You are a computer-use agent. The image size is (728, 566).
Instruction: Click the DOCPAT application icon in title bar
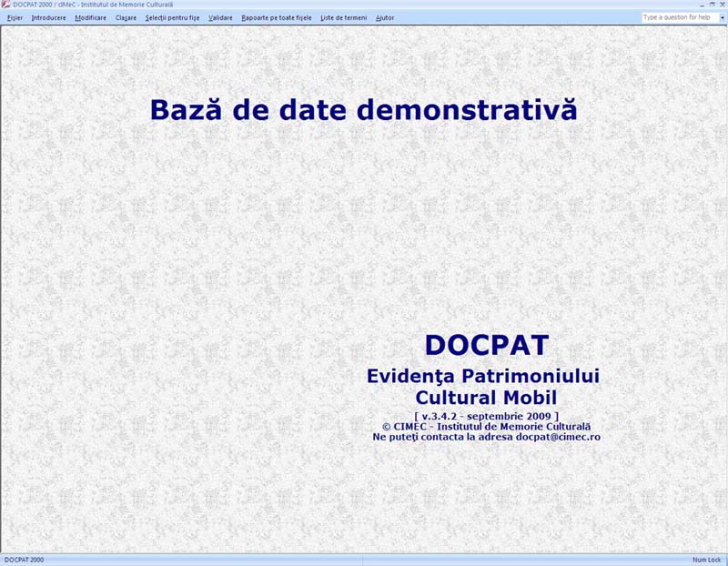click(x=5, y=5)
